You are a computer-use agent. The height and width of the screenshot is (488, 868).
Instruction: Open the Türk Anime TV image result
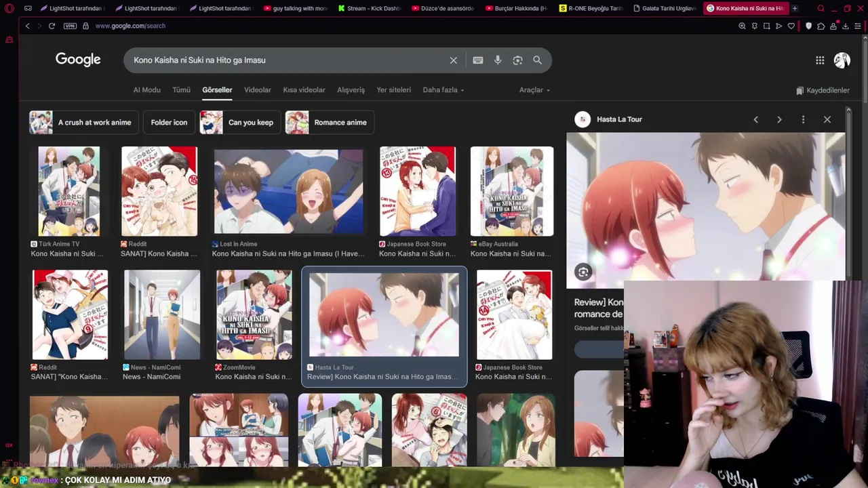(68, 191)
